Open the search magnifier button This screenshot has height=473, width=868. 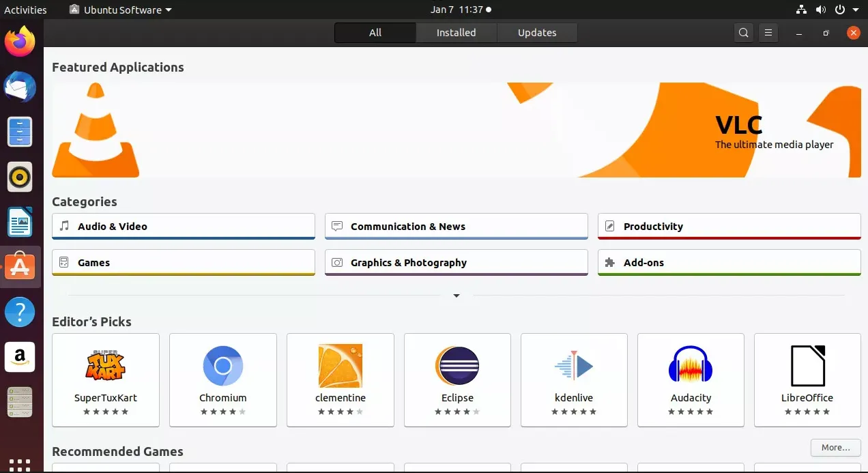coord(744,33)
